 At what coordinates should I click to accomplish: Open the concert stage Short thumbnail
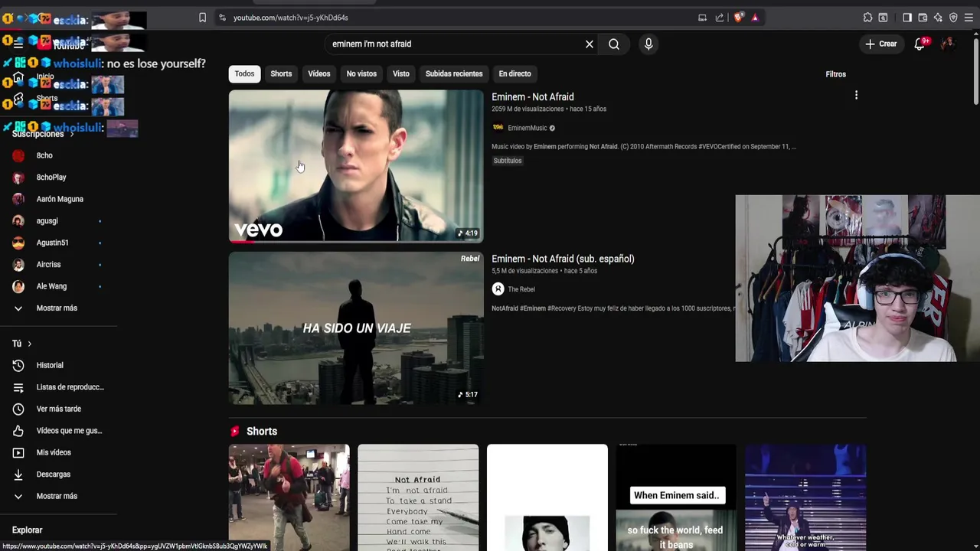coord(805,497)
